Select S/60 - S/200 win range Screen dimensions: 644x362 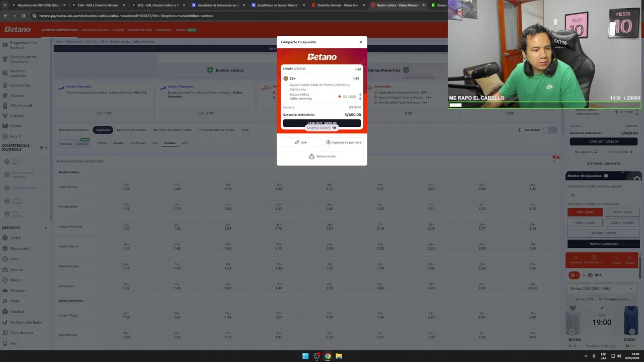pyautogui.click(x=585, y=212)
